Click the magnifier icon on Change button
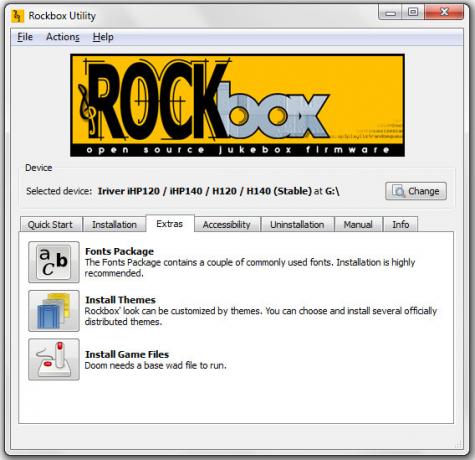 coord(398,191)
